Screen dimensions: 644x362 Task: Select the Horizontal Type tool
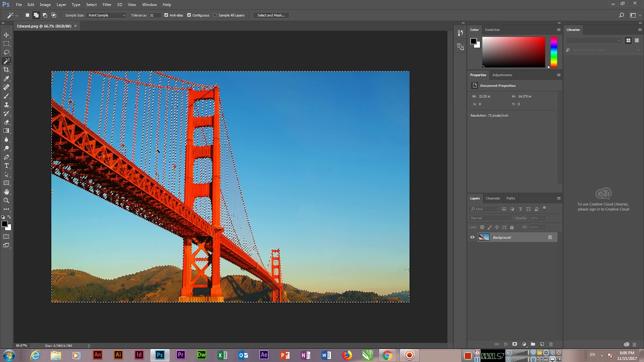(7, 165)
